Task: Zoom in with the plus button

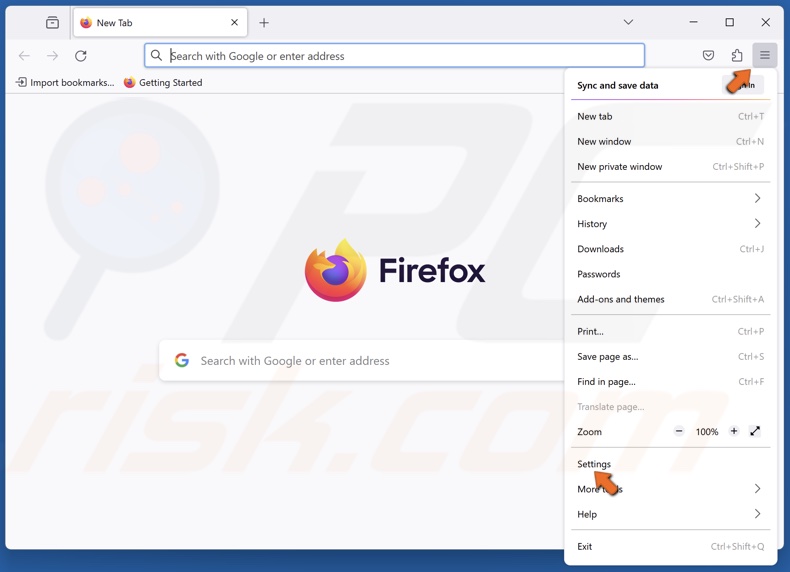Action: coord(734,431)
